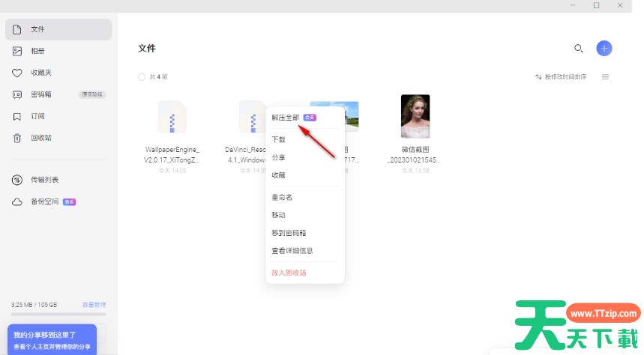The width and height of the screenshot is (644, 355).
Task: Open the 订阅 subscriptions page
Action: (37, 116)
